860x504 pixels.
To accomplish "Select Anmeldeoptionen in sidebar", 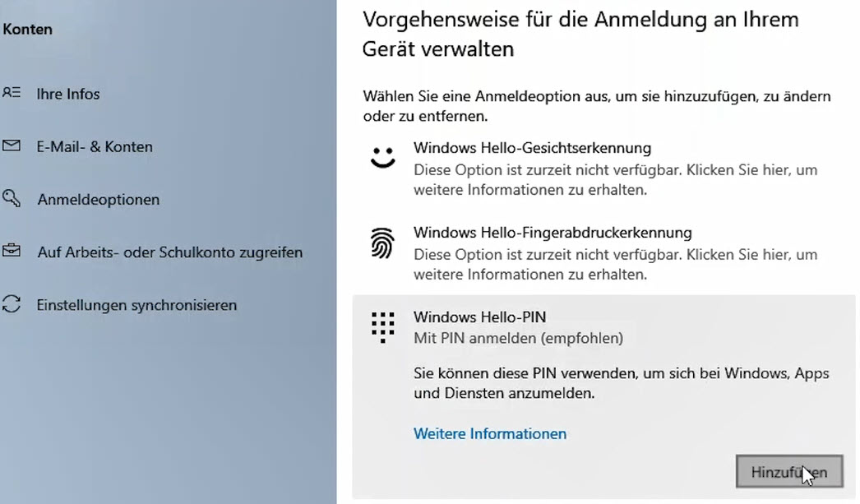I will point(98,199).
